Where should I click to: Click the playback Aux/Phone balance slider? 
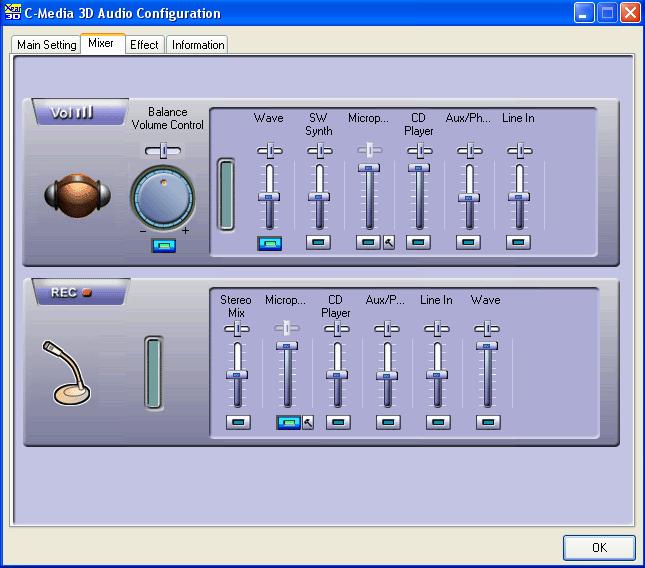470,151
